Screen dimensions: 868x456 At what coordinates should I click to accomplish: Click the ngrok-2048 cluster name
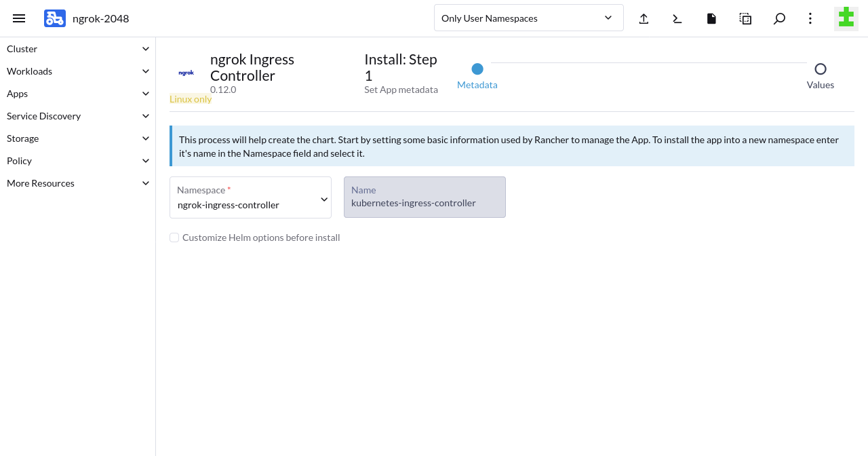coord(101,18)
